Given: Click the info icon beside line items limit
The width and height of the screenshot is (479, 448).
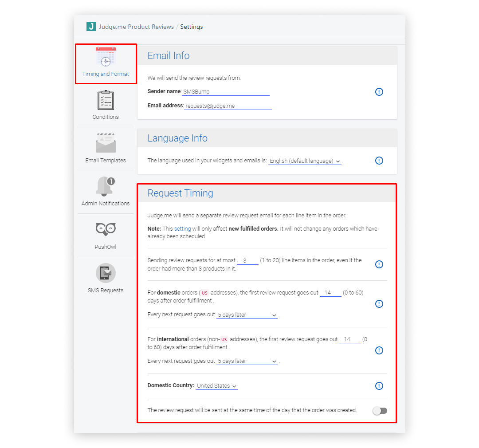Looking at the screenshot, I should (x=379, y=264).
